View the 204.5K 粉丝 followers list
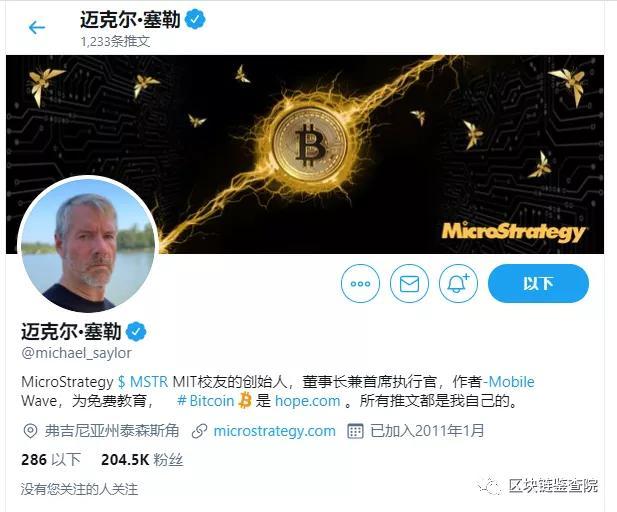 click(142, 460)
